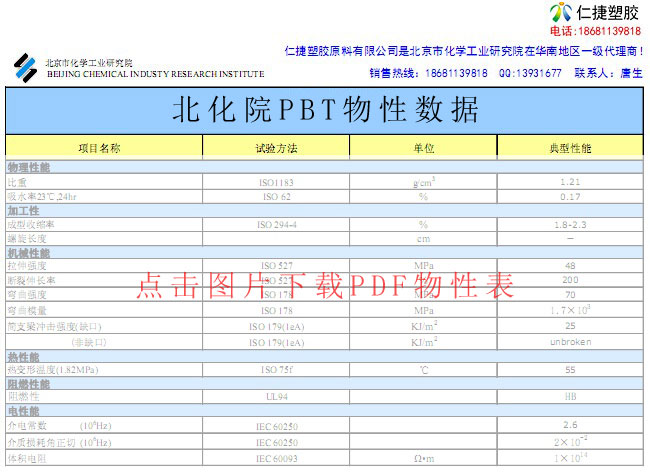Click the red 点击图片下载PDF物性表 download link
This screenshot has height=472, width=650.
(x=325, y=286)
